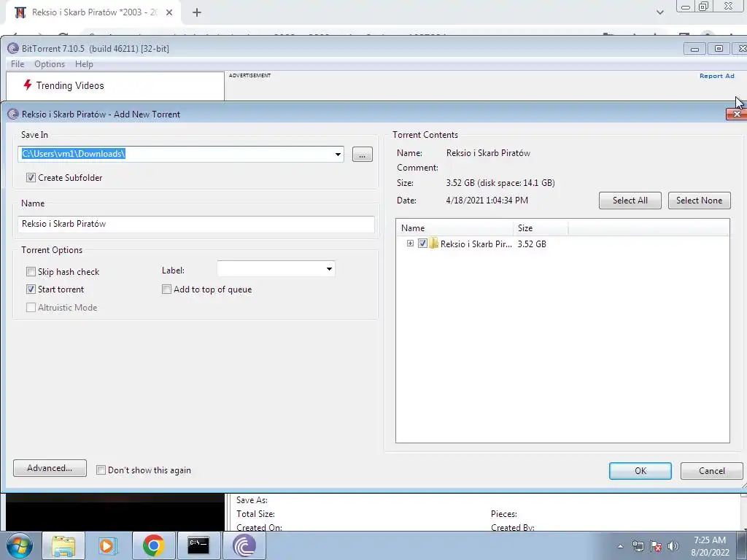747x560 pixels.
Task: Uncheck the Start torrent checkbox
Action: click(x=31, y=289)
